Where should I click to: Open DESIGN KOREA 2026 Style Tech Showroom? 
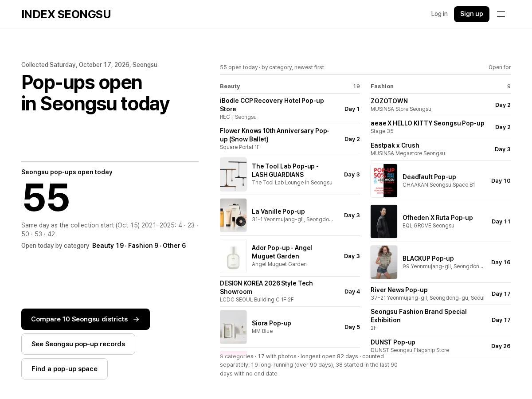(x=290, y=292)
